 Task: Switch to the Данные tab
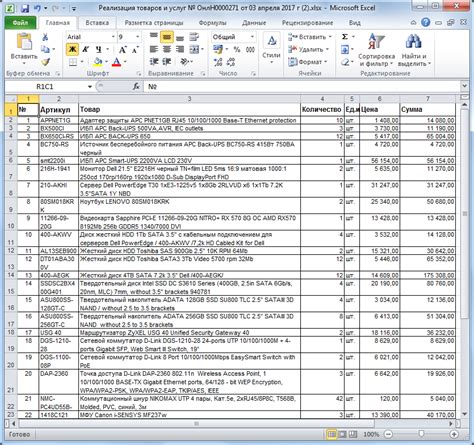[x=254, y=23]
